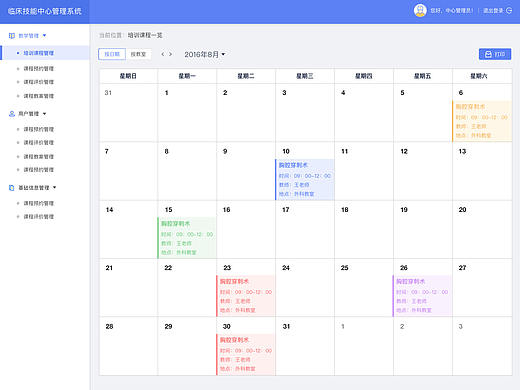This screenshot has width=520, height=390.
Task: Click the 星期三 column header
Action: click(x=305, y=76)
